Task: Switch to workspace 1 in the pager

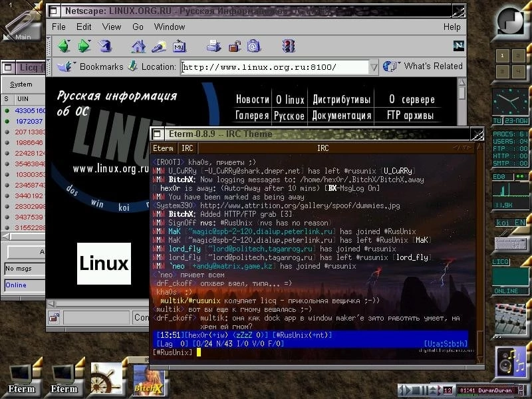Action: tap(502, 56)
